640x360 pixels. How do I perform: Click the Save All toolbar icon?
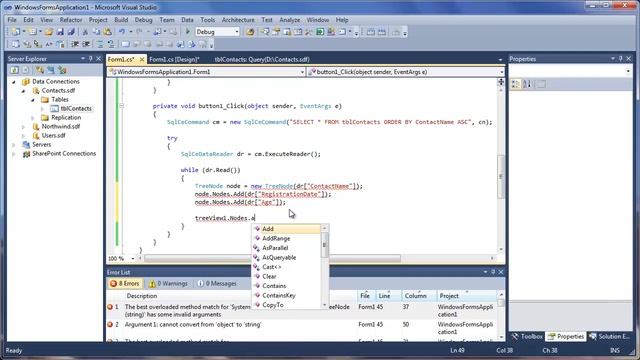click(x=71, y=32)
